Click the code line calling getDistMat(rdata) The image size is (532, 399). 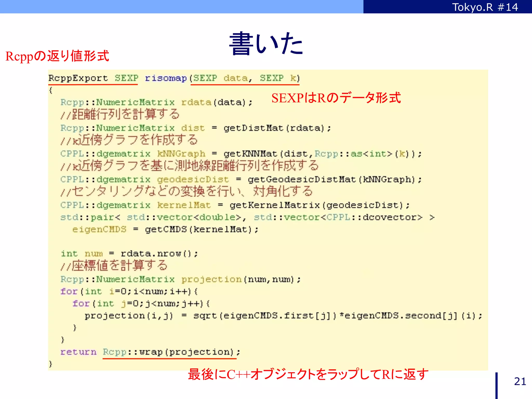[x=196, y=128]
